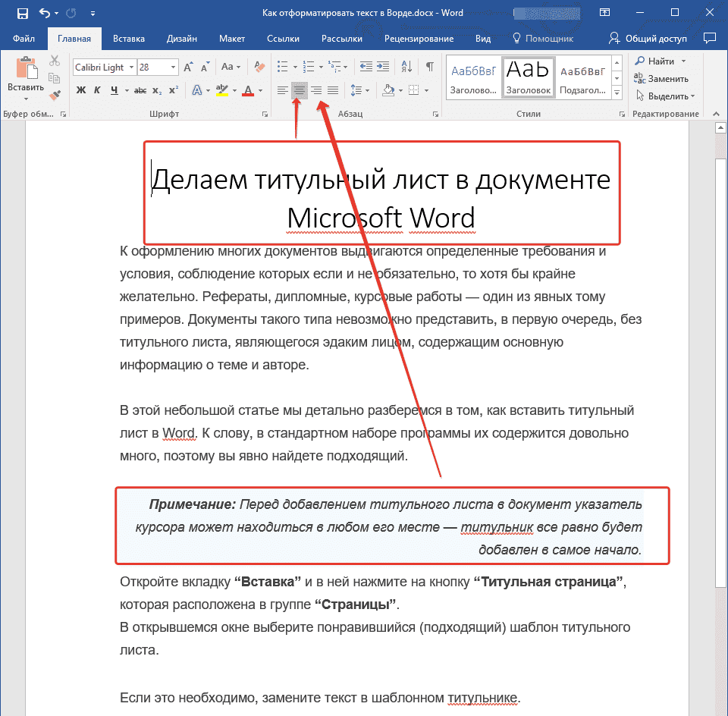Viewport: 728px width, 716px height.
Task: Open the font size dropdown
Action: (x=173, y=67)
